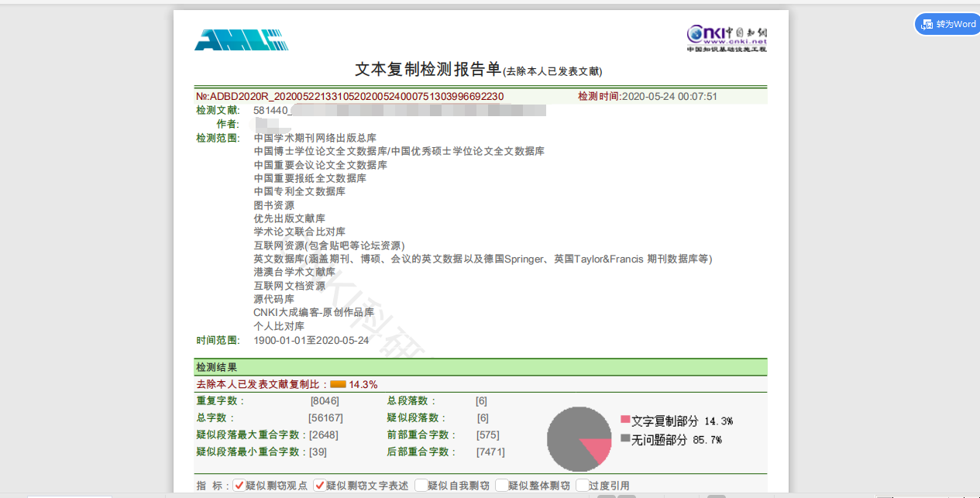Select the row 优先出版文献库

tap(289, 218)
